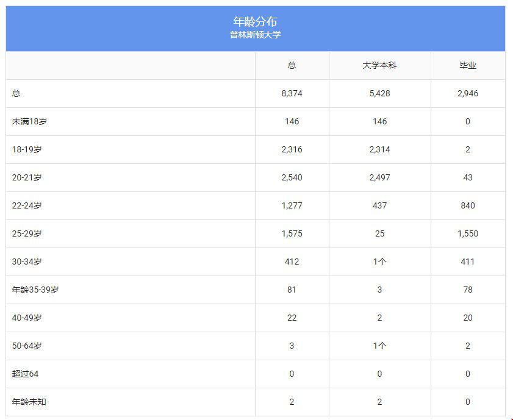Click the 总 column header

[x=292, y=65]
